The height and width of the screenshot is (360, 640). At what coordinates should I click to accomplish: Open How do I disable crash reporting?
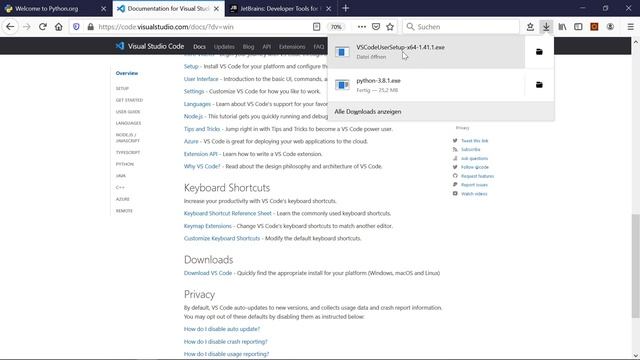[x=225, y=342]
